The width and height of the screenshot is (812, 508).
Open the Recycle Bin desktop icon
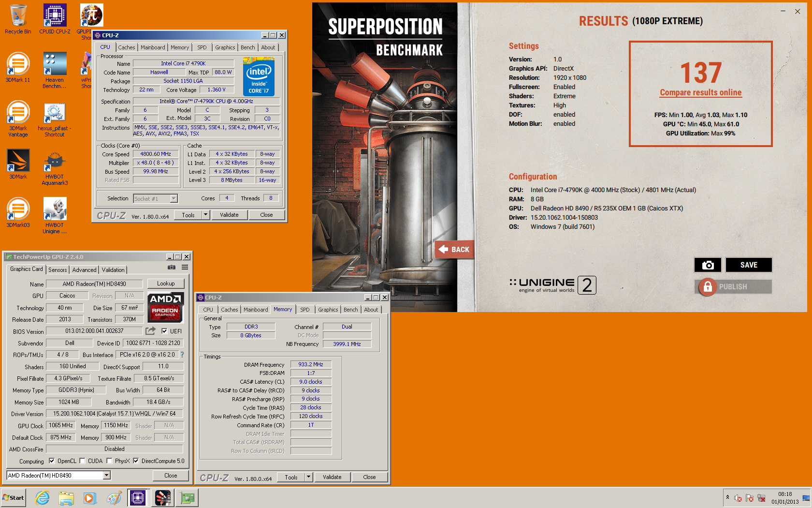coord(18,19)
